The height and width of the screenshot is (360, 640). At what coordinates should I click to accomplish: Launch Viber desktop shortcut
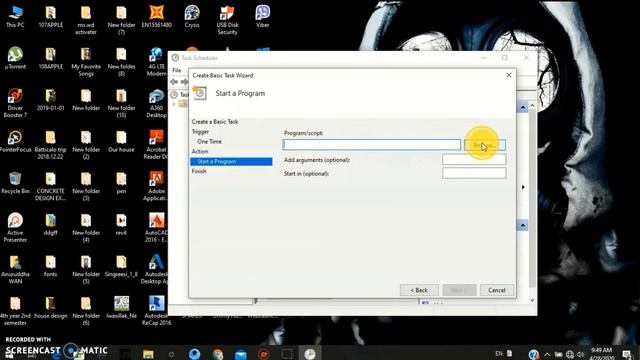[262, 16]
